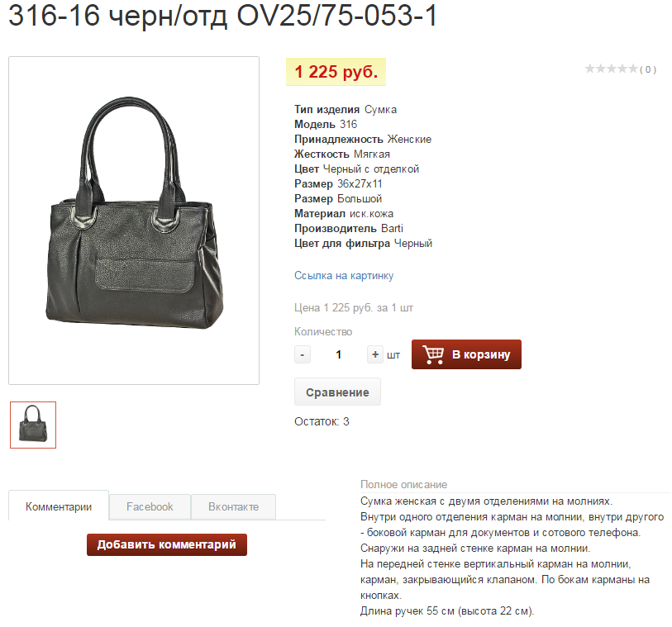The width and height of the screenshot is (672, 627).
Task: Select the bag thumbnail below the main image
Action: coord(33,425)
